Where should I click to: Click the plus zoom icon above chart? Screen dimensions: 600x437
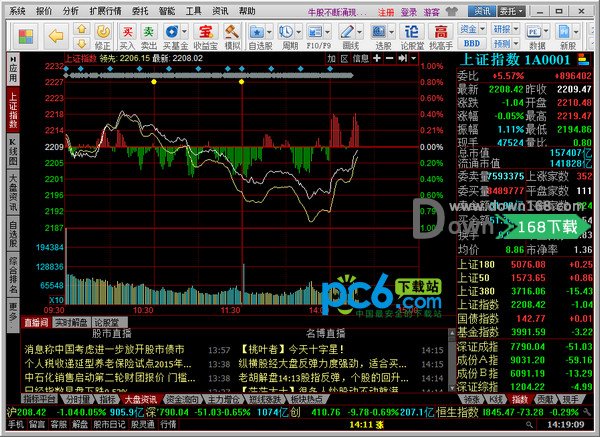tap(377, 58)
